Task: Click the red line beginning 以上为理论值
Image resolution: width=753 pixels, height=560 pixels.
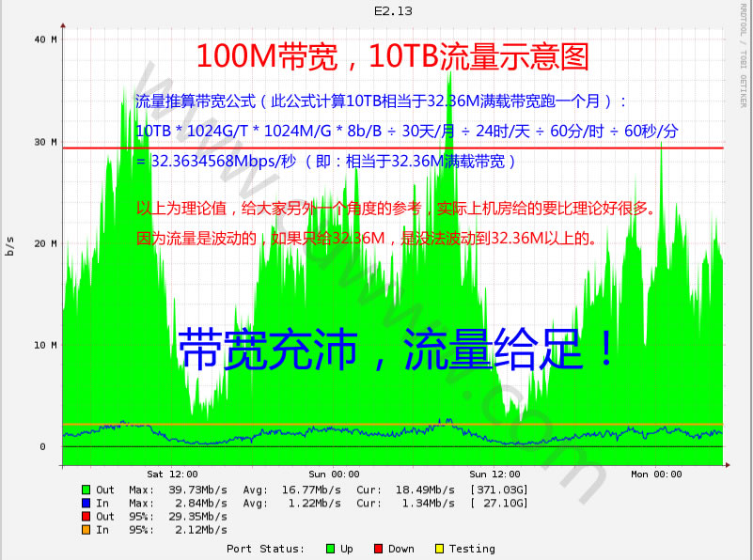Action: [x=396, y=209]
